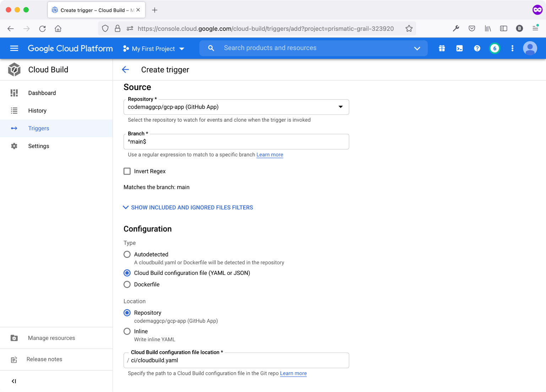
Task: Expand Show Included and Ignored Files Filters
Action: pos(188,207)
